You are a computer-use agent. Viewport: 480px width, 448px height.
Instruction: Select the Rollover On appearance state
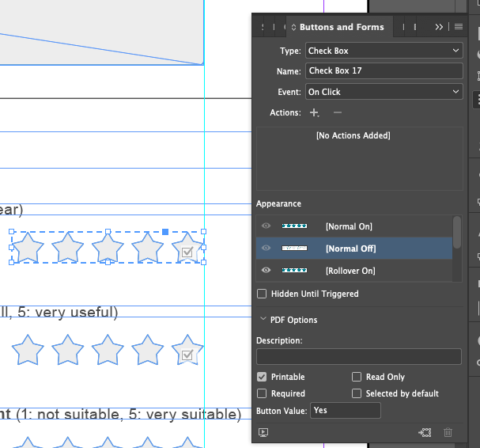(x=350, y=271)
